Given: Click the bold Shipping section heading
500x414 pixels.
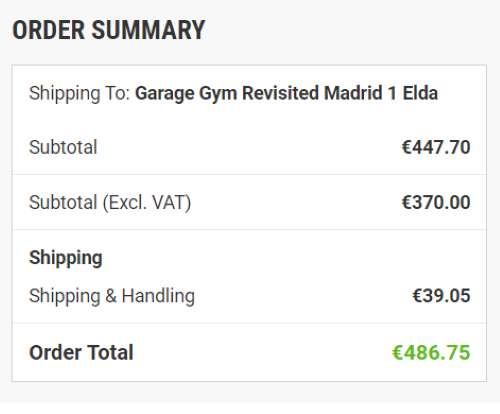Looking at the screenshot, I should [x=66, y=258].
